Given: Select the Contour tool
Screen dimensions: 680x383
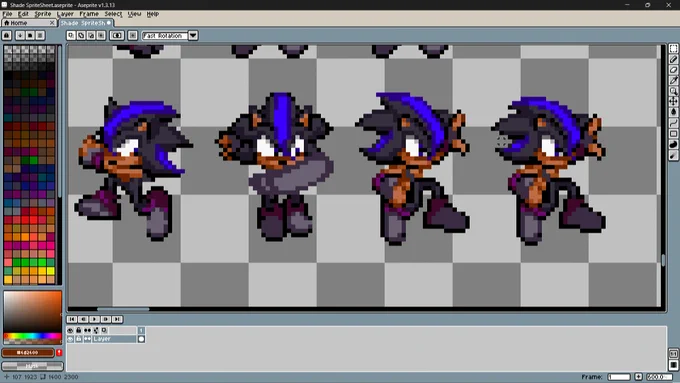Looking at the screenshot, I should pos(673,144).
